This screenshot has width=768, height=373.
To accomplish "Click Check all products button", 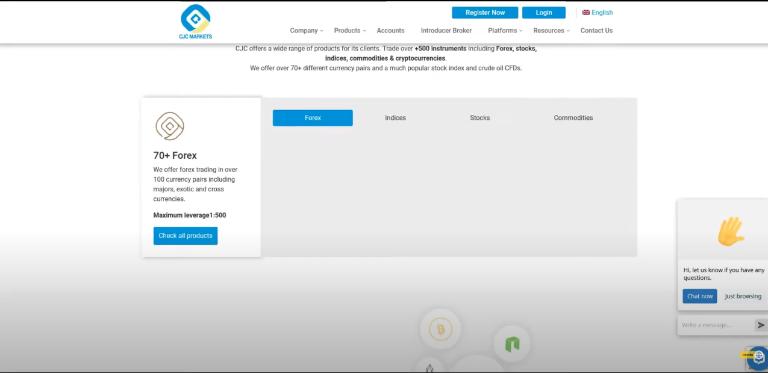I will [x=185, y=236].
